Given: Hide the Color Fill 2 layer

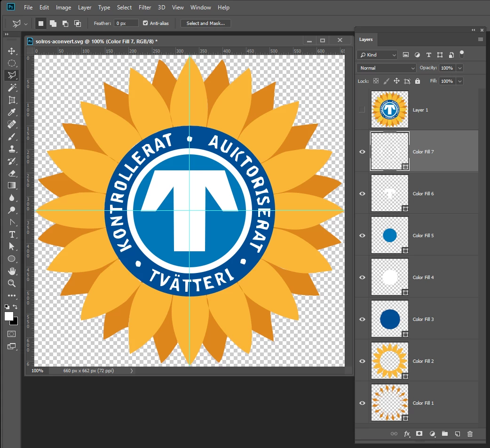Looking at the screenshot, I should 362,361.
